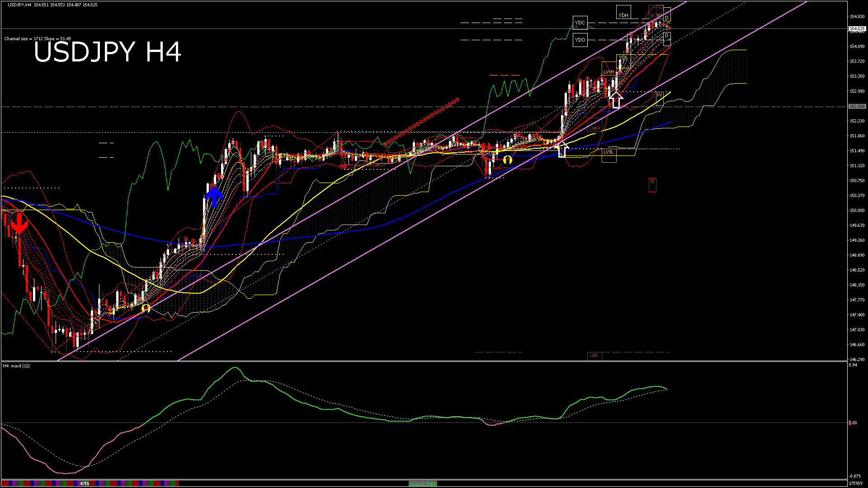Click the 147.030 price scale value

tap(857, 330)
